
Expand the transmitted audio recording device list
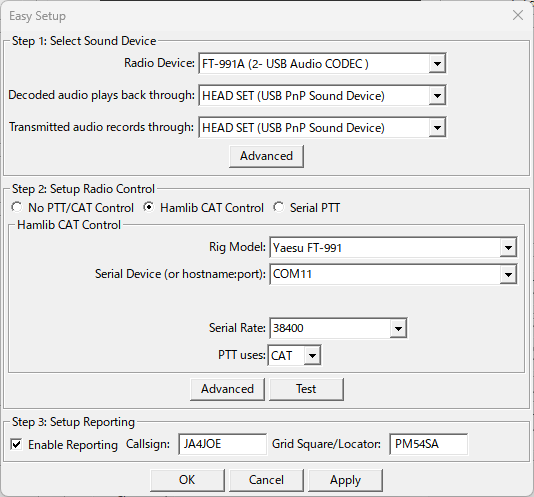click(x=437, y=127)
